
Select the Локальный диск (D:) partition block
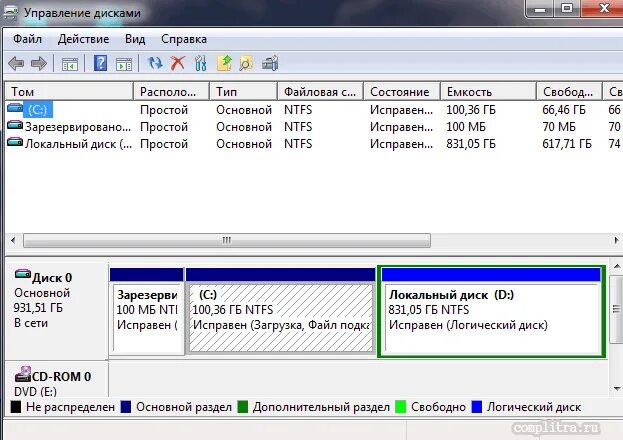pyautogui.click(x=491, y=311)
